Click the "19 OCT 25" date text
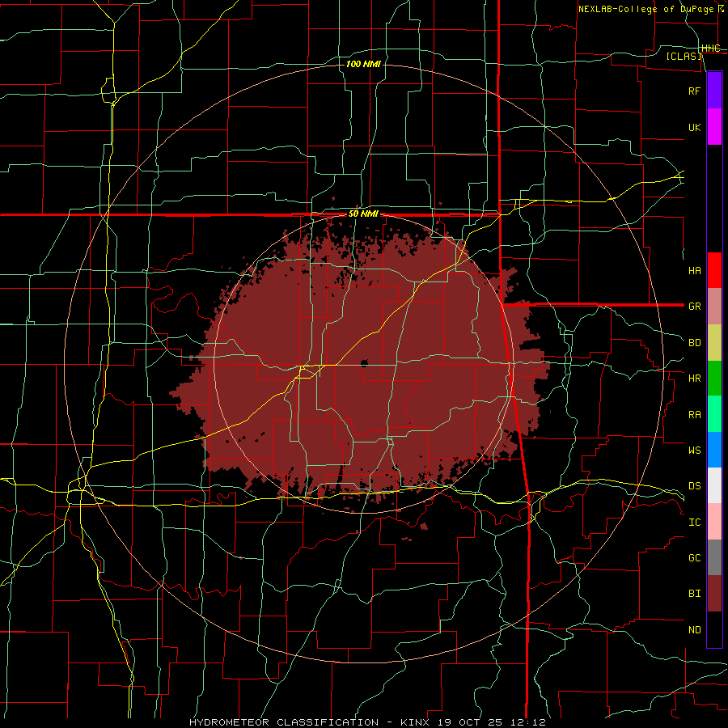Screen dimensions: 728x728 [x=470, y=722]
